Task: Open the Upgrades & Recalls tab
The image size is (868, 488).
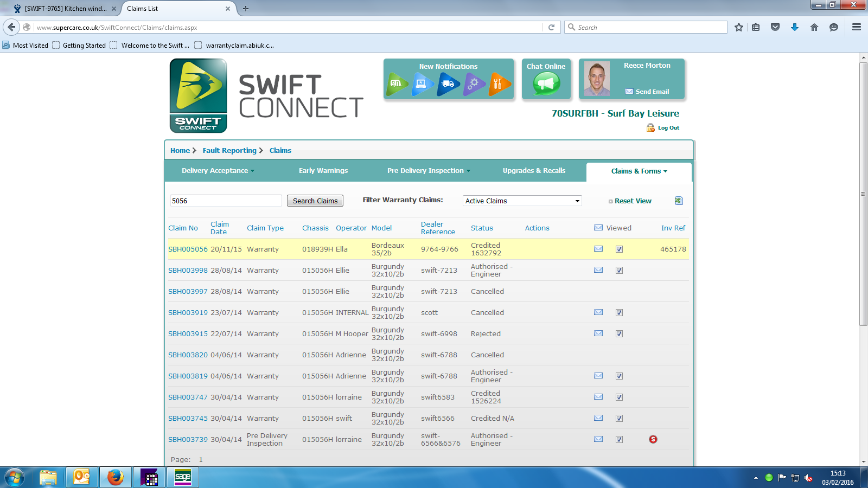Action: click(534, 171)
